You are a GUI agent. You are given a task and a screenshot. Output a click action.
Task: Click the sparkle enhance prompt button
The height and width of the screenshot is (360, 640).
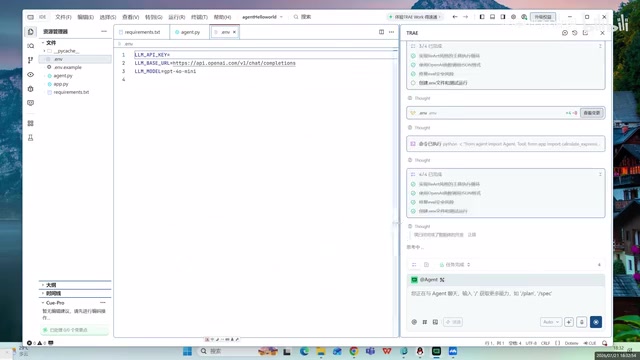569,322
